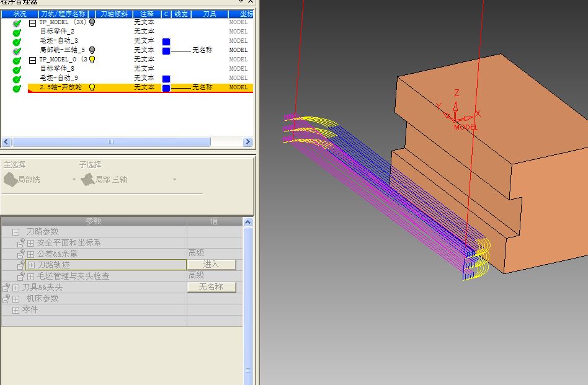
Task: Click status checkmark of 毛坯-自动_9 row
Action: coord(17,79)
